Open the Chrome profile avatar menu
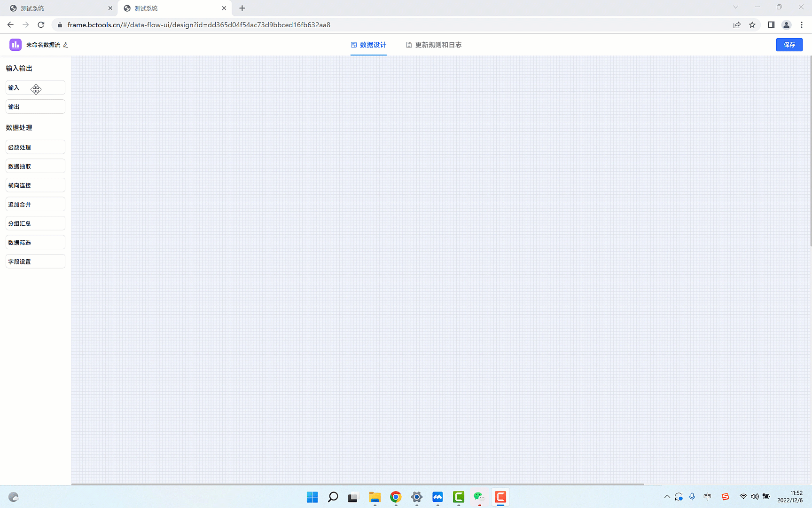 [786, 25]
